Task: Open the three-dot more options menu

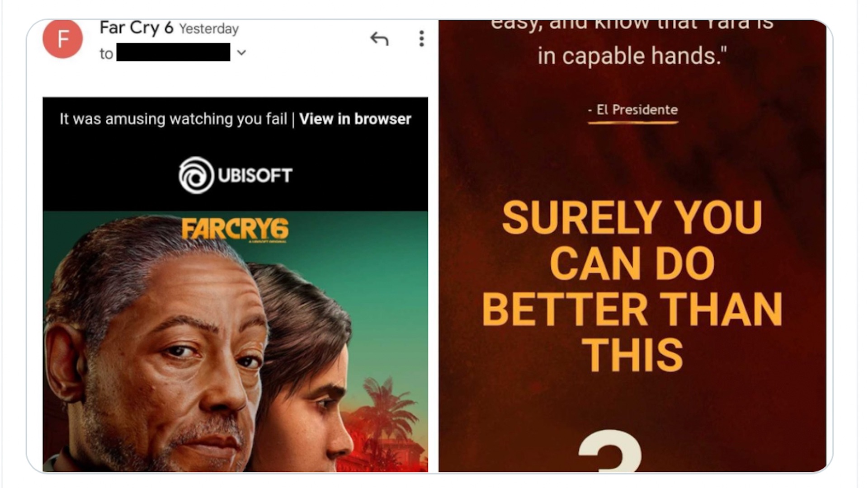Action: pos(421,38)
